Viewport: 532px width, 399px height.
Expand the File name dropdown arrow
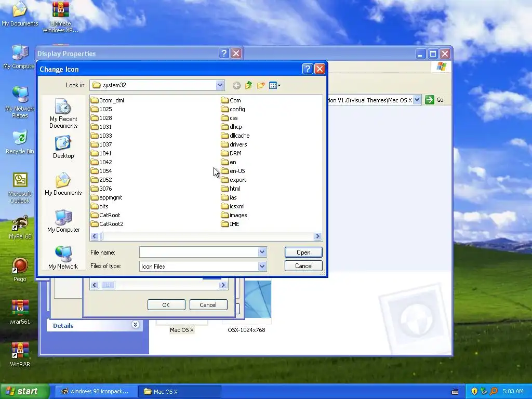pyautogui.click(x=262, y=252)
